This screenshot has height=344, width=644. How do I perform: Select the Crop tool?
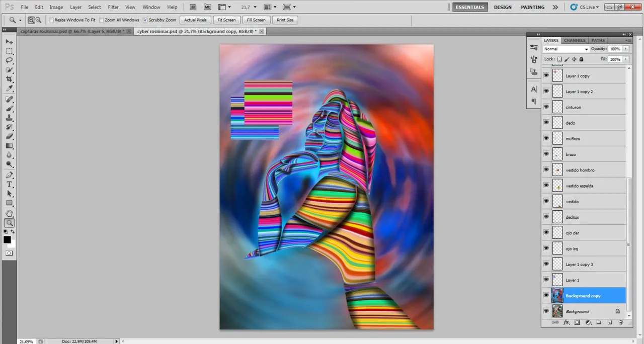[x=9, y=79]
